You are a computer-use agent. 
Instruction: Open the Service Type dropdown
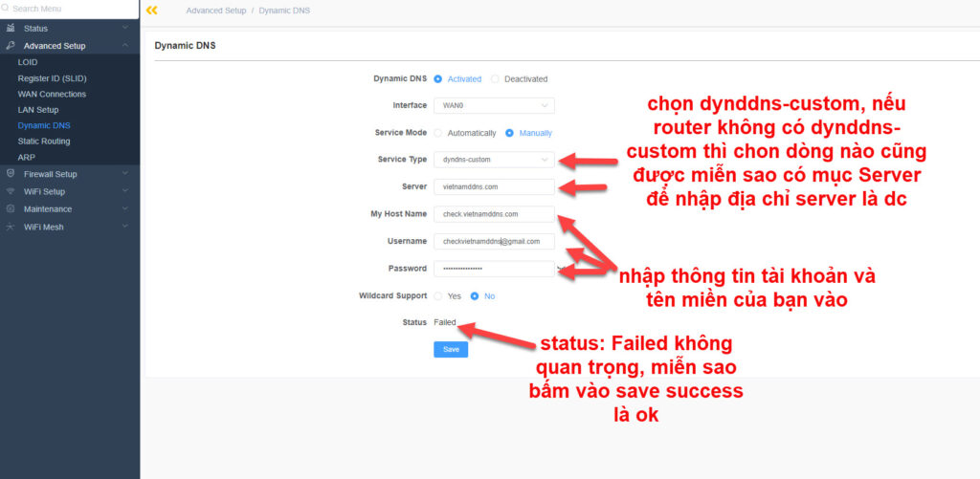(x=493, y=160)
